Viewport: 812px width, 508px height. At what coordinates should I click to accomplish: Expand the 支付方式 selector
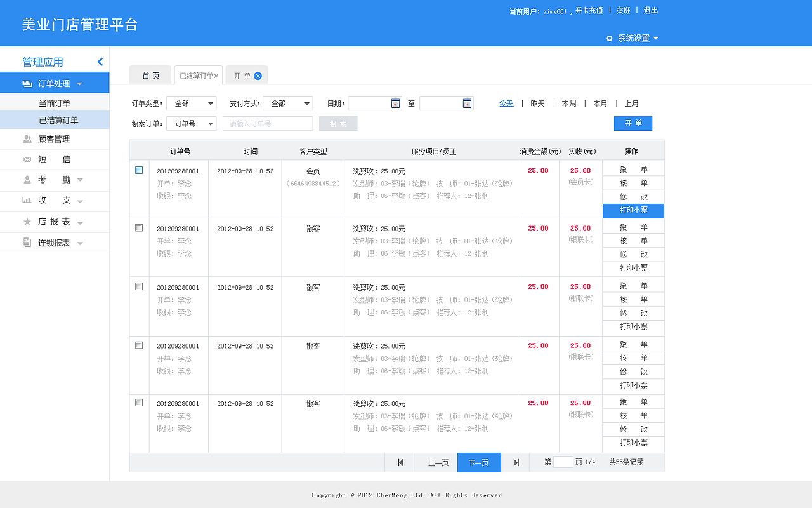point(288,103)
